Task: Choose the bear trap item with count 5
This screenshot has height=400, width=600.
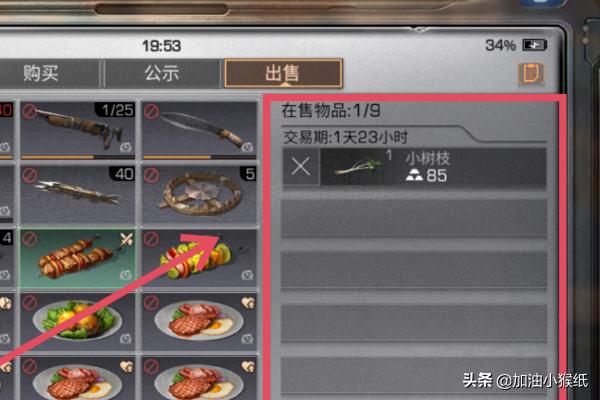Action: [x=199, y=195]
